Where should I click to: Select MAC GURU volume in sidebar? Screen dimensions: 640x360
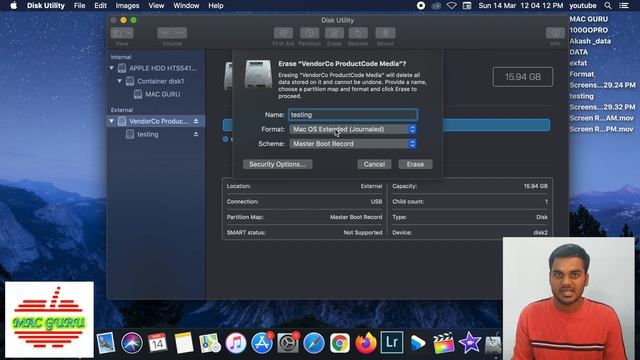[x=157, y=94]
